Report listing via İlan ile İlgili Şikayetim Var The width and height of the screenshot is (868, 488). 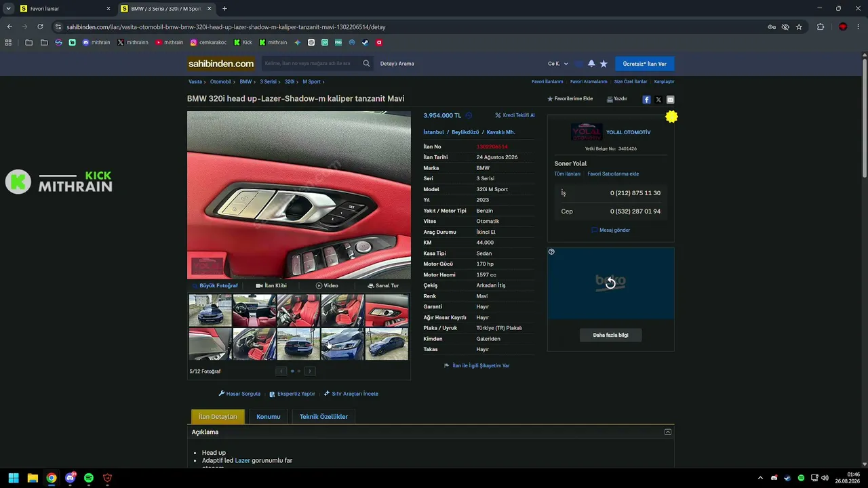tap(477, 366)
